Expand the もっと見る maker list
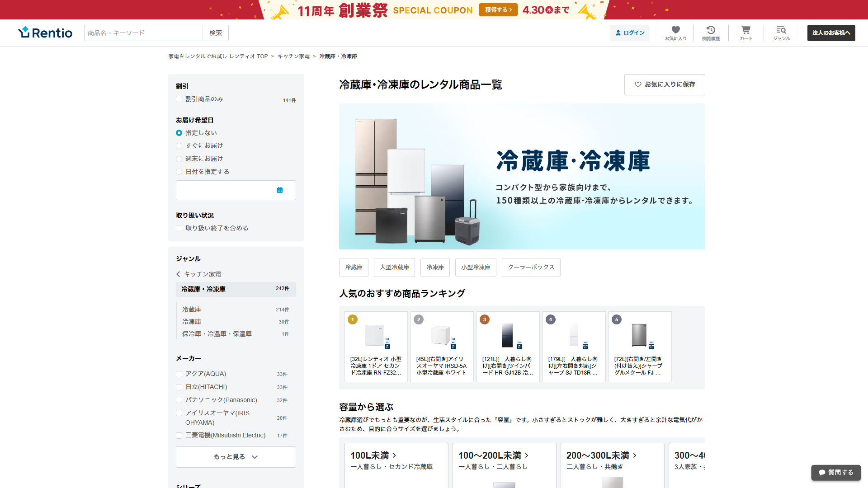This screenshot has width=868, height=488. [x=236, y=457]
